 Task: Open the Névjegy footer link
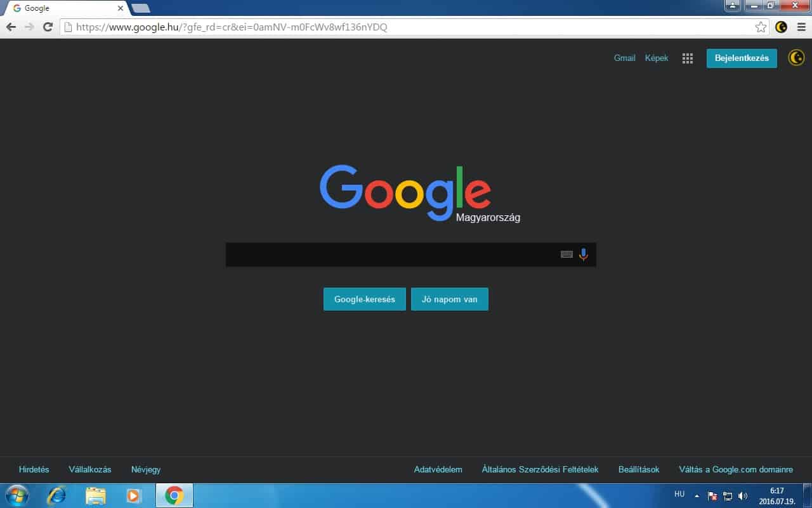point(146,470)
